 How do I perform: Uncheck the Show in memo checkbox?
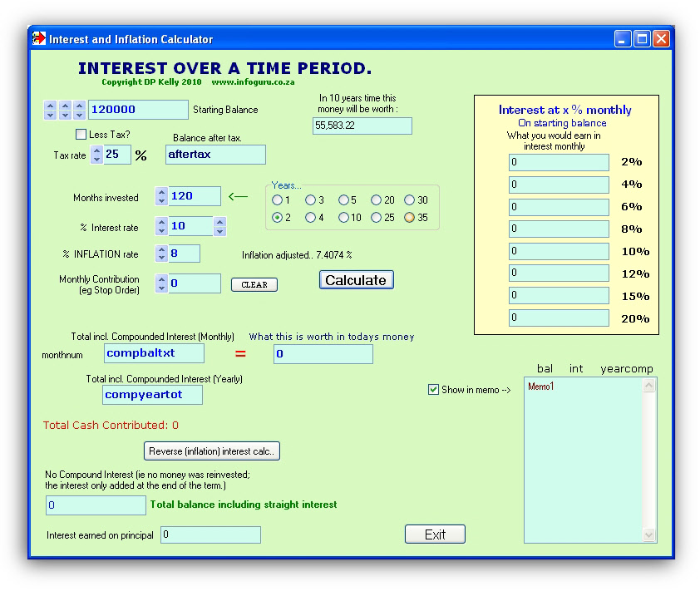coord(433,389)
